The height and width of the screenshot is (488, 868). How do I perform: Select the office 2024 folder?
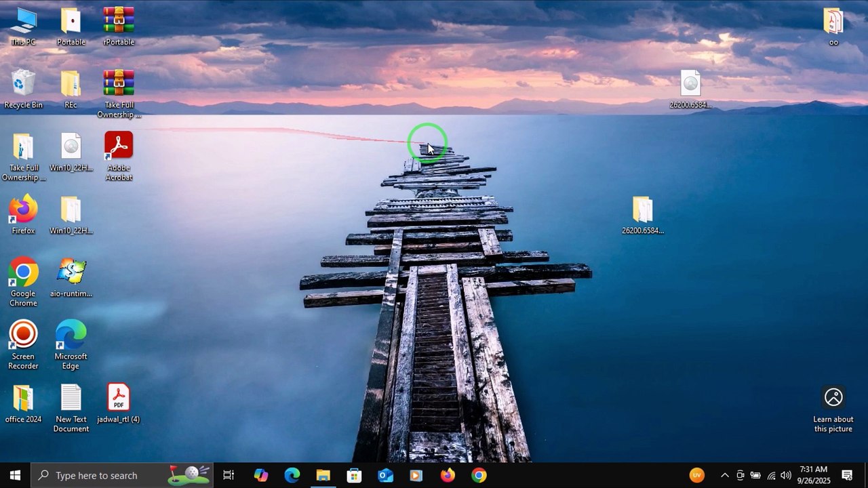(23, 404)
